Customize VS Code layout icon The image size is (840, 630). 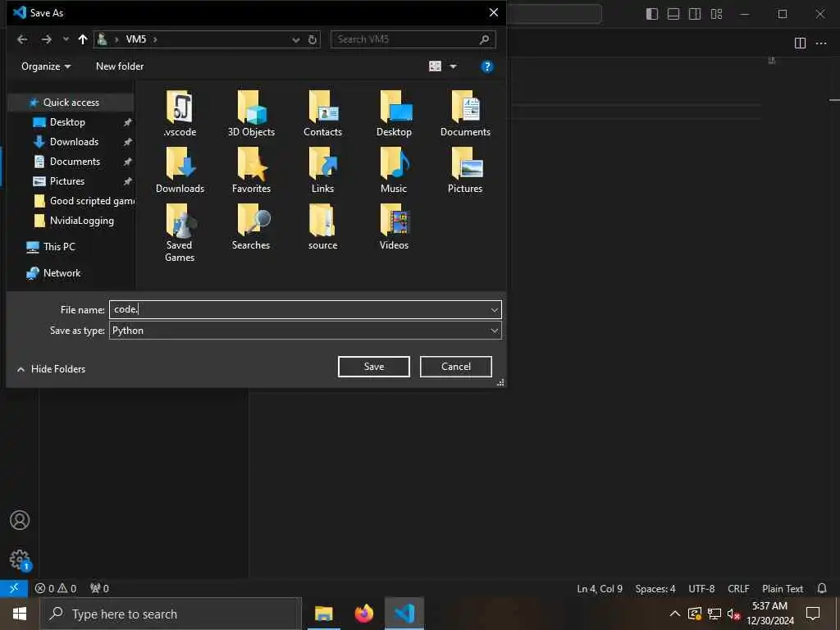[x=716, y=14]
